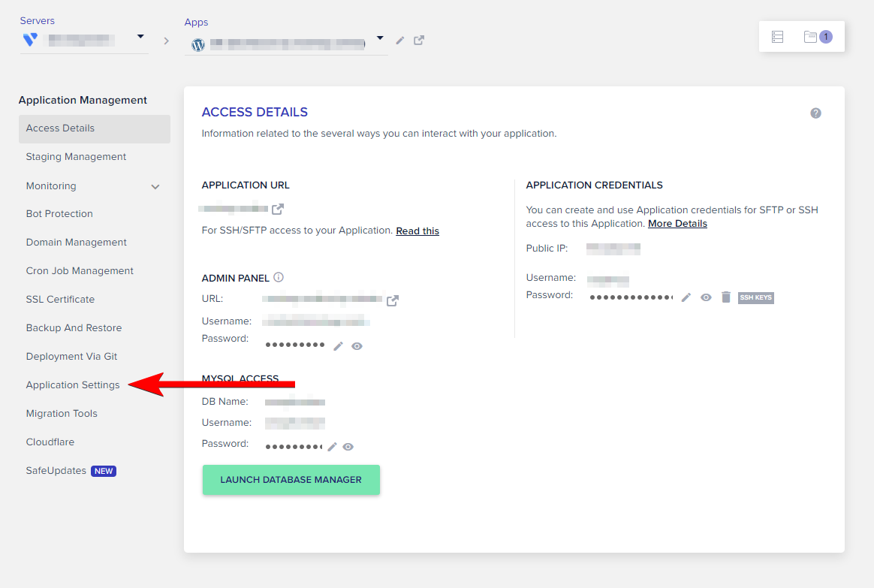Open Domain Management
Image resolution: width=874 pixels, height=588 pixels.
pos(77,242)
